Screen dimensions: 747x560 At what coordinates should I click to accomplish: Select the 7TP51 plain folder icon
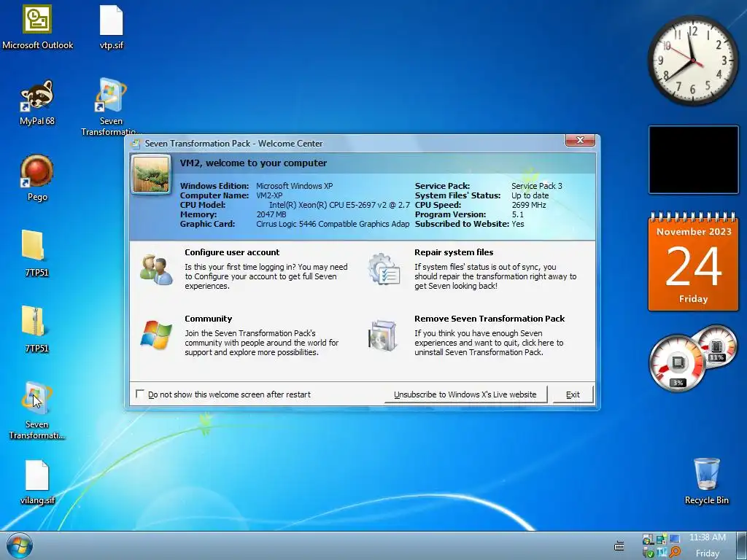pos(34,245)
